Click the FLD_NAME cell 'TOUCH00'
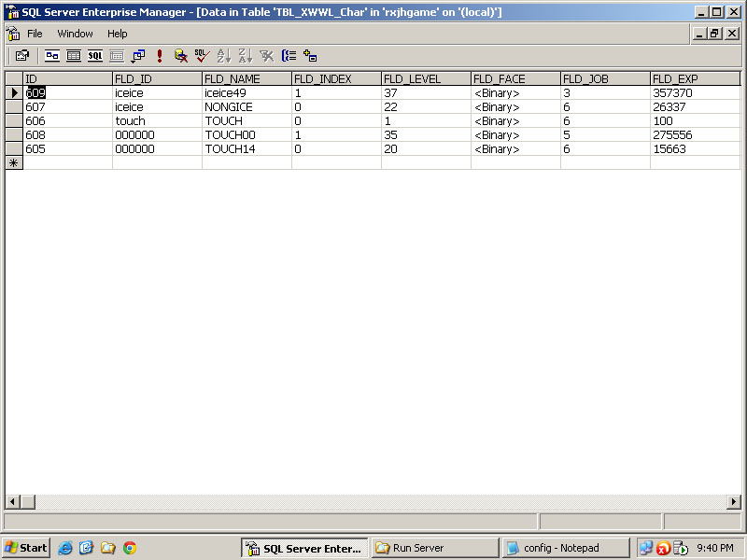747x560 pixels. point(247,134)
